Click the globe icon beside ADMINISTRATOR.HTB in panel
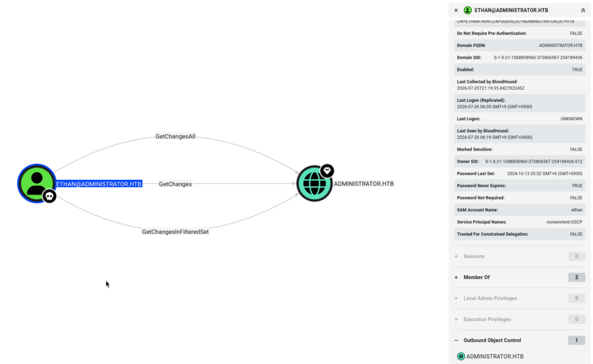 pyautogui.click(x=461, y=356)
